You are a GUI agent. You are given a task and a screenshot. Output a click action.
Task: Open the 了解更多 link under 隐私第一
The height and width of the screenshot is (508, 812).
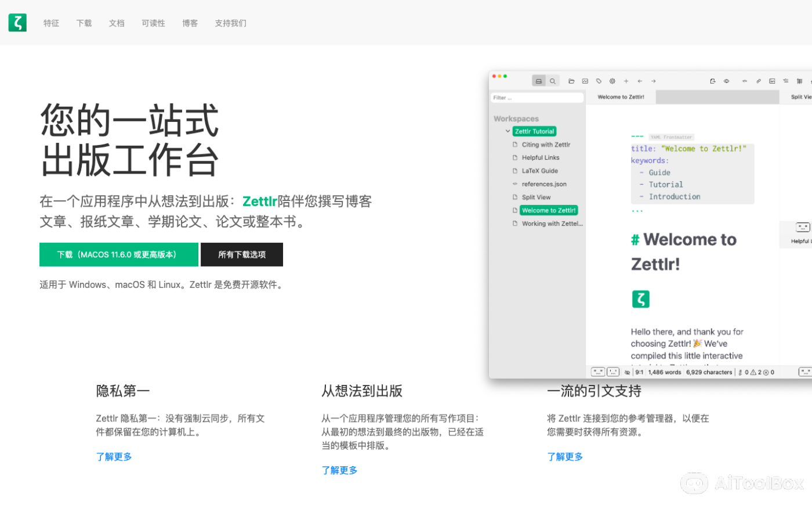pos(114,457)
